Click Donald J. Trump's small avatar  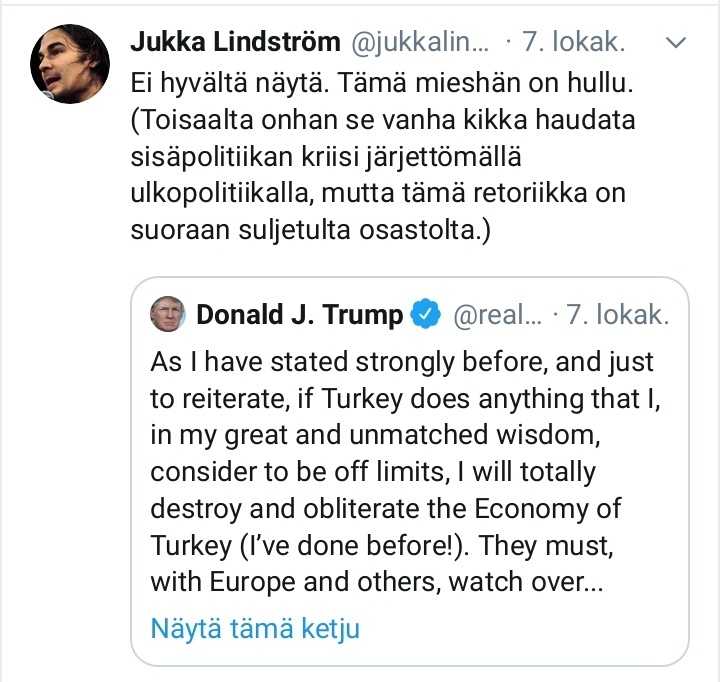pos(169,315)
